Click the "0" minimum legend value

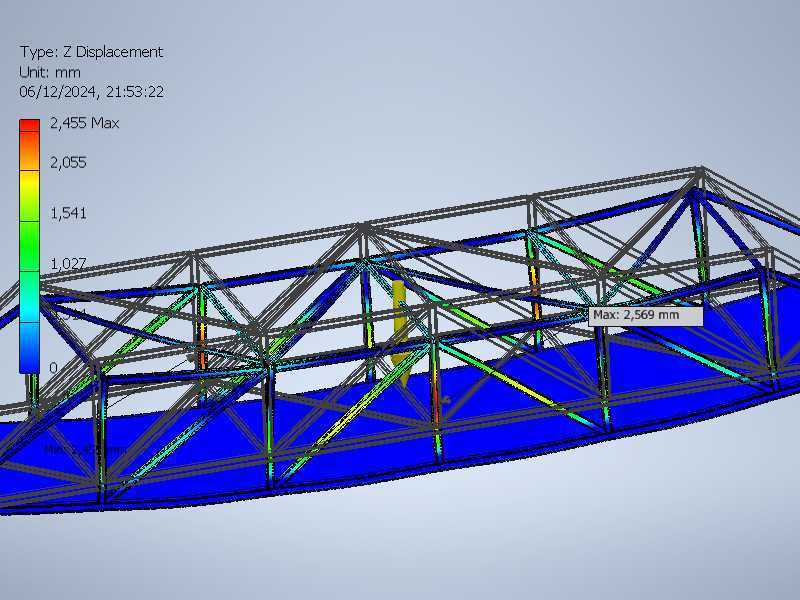[53, 368]
